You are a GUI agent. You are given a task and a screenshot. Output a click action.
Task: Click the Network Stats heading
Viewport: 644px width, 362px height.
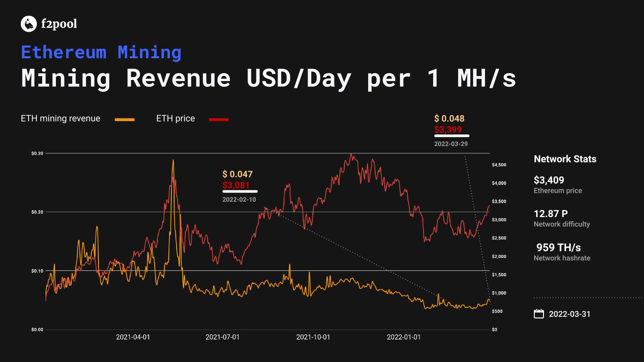565,159
